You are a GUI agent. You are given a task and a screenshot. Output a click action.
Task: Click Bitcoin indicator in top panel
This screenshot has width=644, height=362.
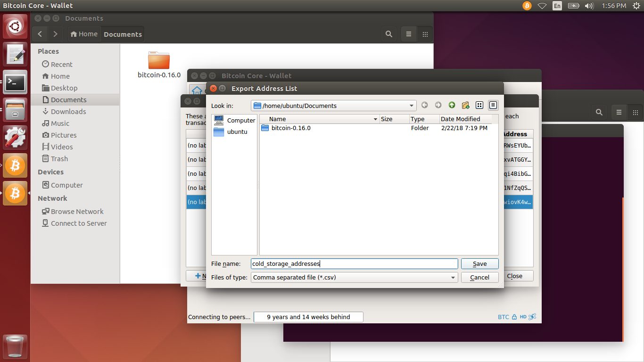click(527, 6)
